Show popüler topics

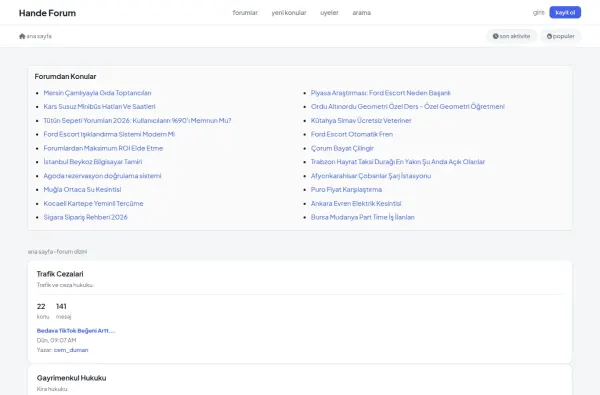(561, 36)
